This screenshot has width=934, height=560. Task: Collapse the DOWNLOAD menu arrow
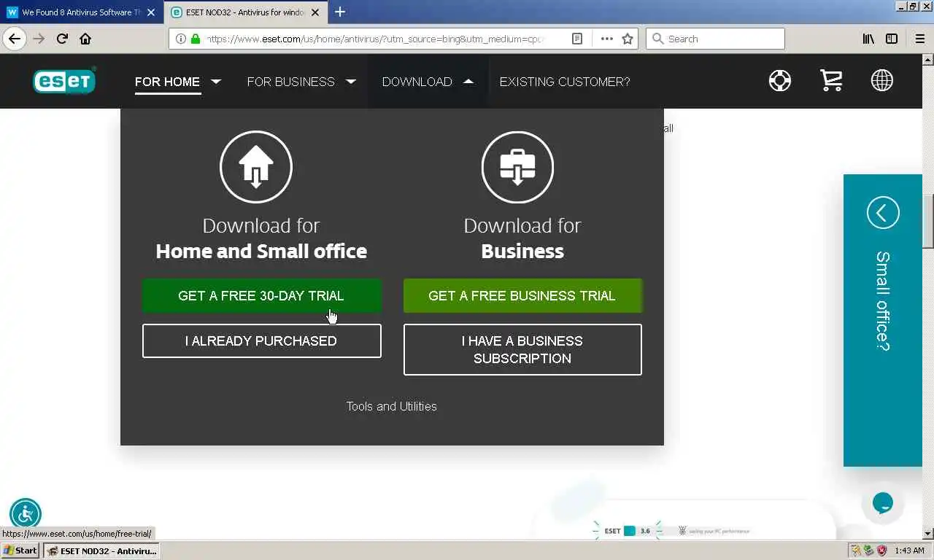[x=468, y=81]
